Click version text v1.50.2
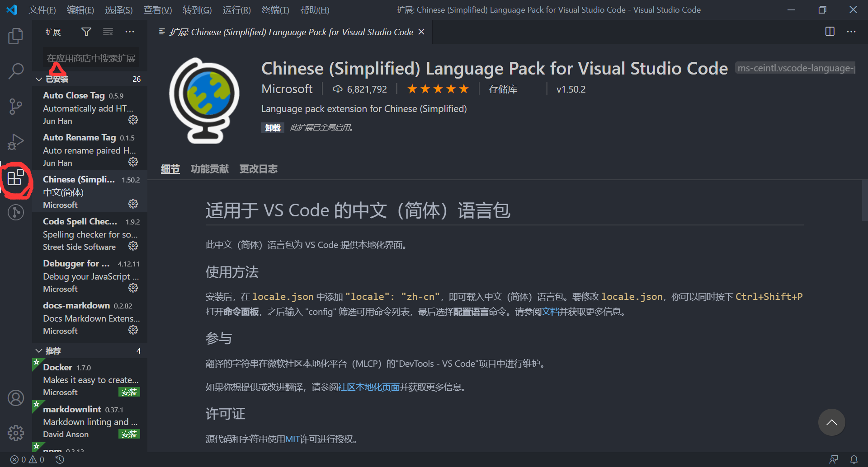Image resolution: width=868 pixels, height=467 pixels. pos(571,89)
